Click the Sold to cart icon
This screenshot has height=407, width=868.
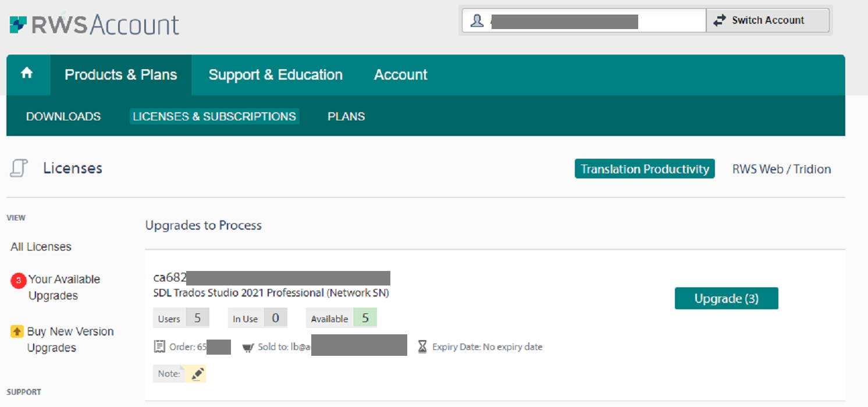point(248,348)
